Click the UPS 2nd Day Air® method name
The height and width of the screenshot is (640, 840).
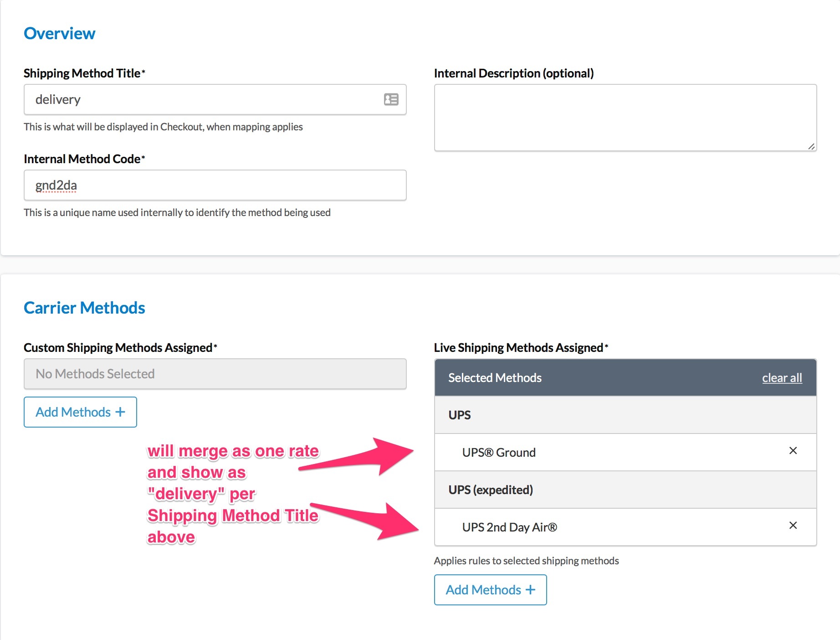click(509, 527)
